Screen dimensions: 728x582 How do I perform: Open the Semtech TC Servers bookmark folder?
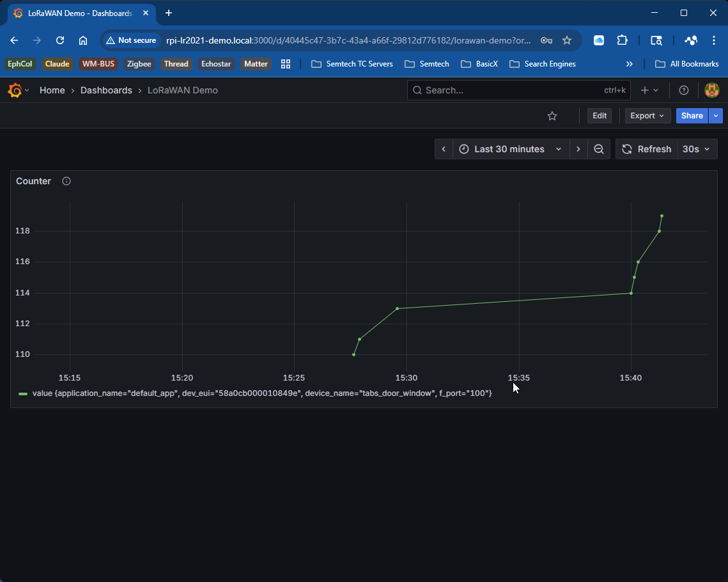(352, 64)
